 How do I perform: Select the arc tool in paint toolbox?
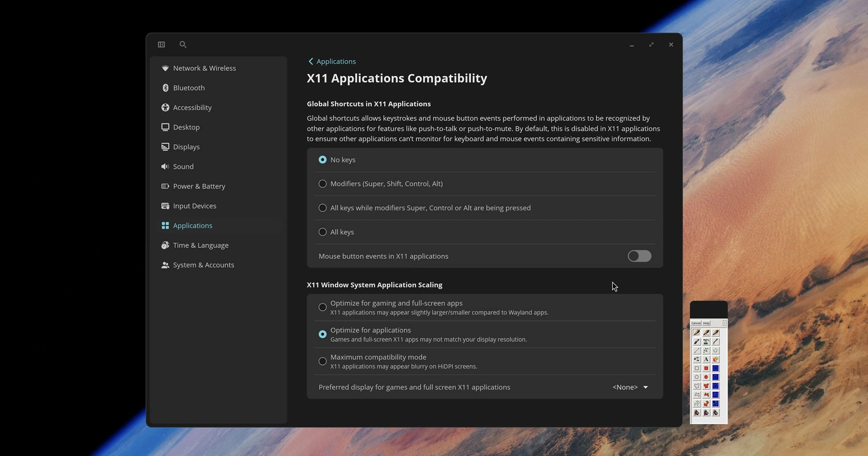coord(716,350)
